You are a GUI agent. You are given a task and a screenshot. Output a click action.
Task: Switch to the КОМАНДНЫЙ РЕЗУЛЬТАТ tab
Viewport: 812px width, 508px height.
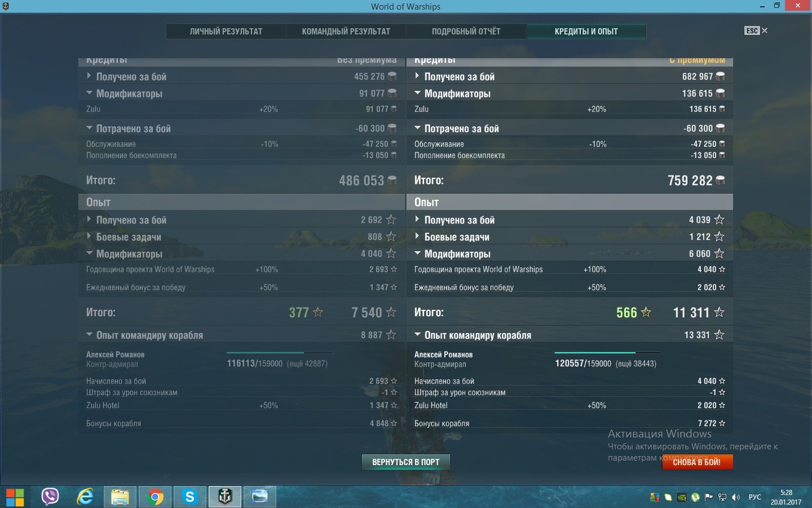[346, 32]
